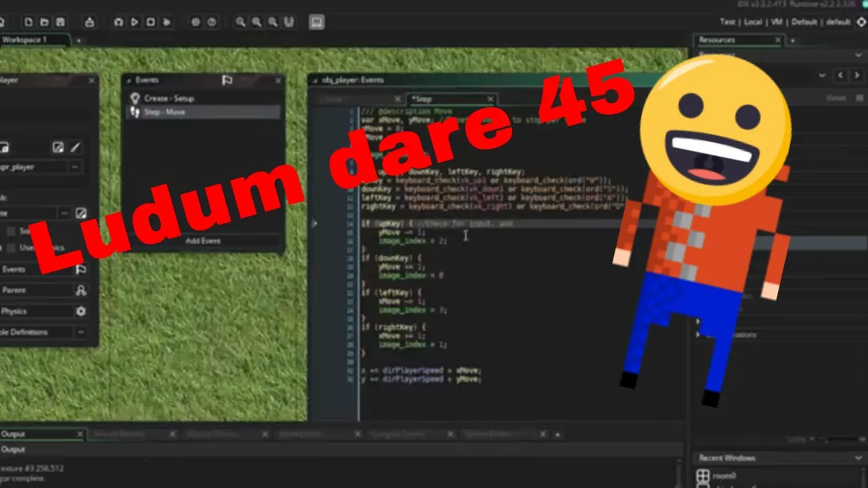Click Views in resource tree header
This screenshot has width=868, height=488.
tap(835, 98)
